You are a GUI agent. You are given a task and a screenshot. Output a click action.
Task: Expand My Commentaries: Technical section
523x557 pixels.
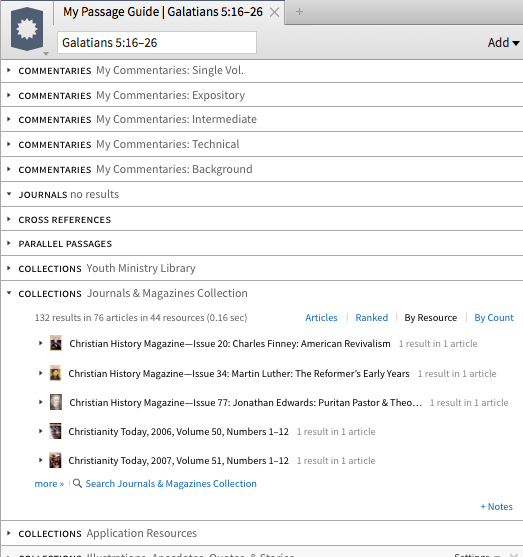[9, 144]
